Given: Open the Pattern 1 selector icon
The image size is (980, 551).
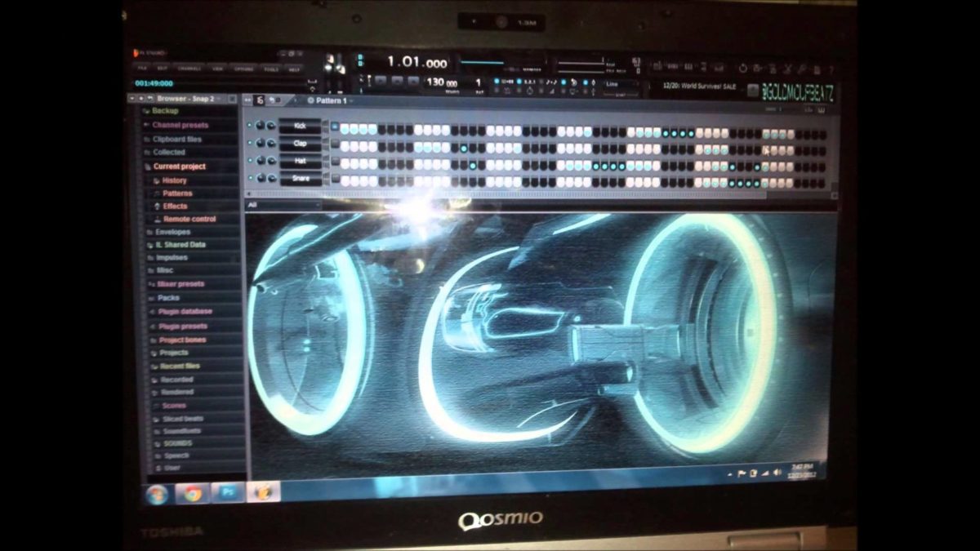Looking at the screenshot, I should pyautogui.click(x=311, y=100).
